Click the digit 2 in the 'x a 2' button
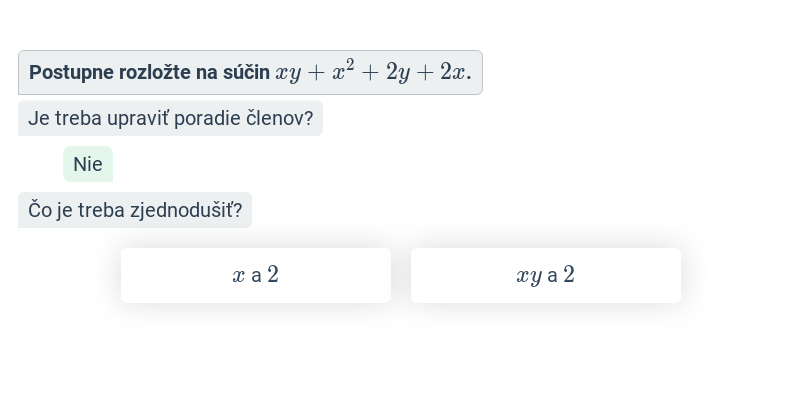800x400 pixels. 273,274
